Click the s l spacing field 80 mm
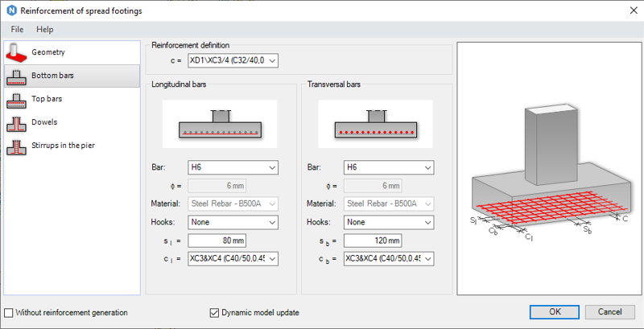 [217, 241]
